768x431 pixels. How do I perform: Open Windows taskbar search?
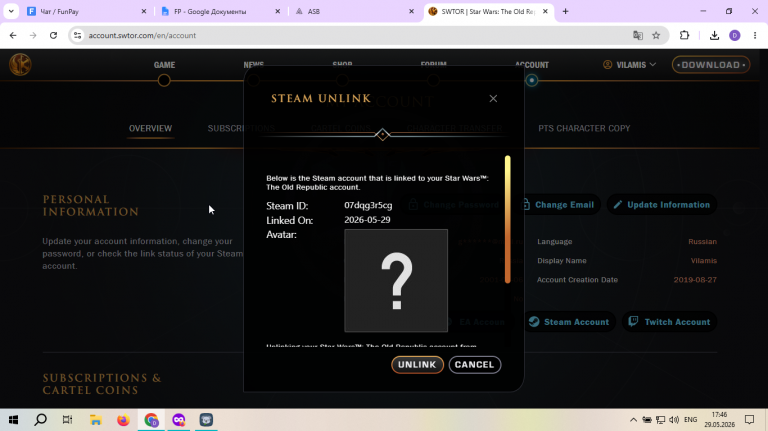(41, 420)
